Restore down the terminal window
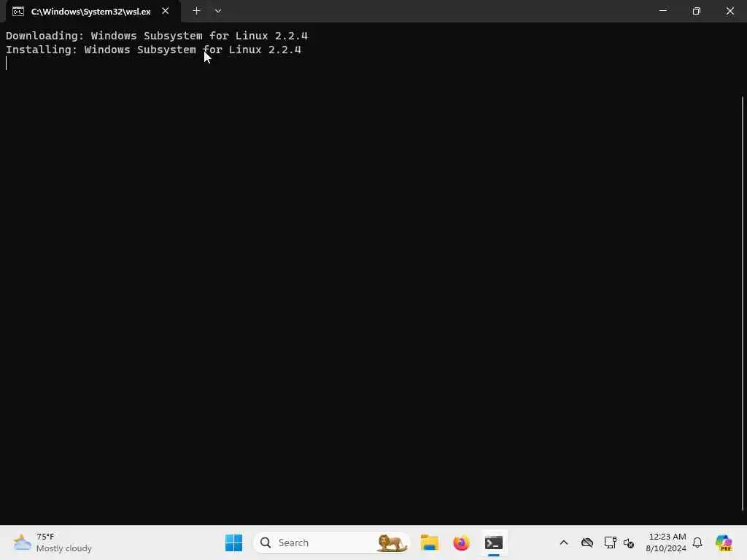 tap(696, 10)
